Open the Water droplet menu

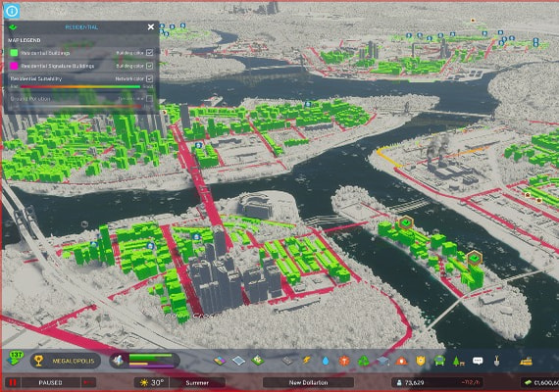point(326,361)
